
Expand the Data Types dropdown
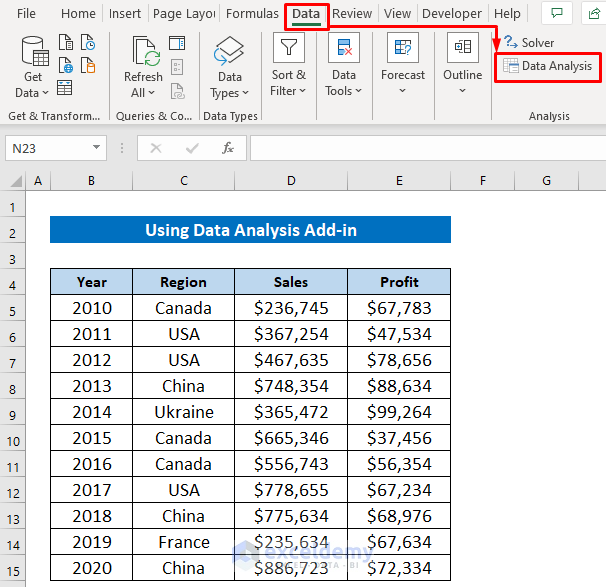click(245, 93)
